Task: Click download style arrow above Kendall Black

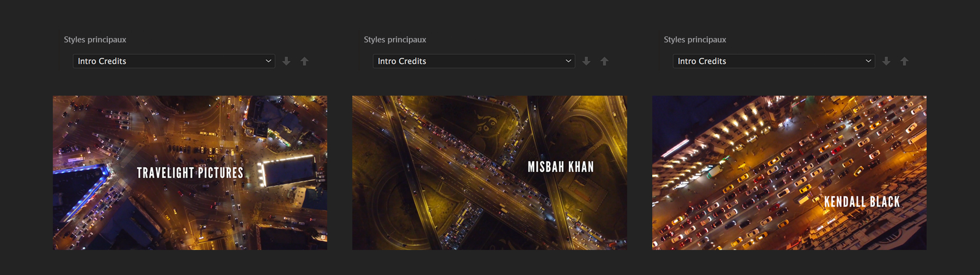Action: click(x=886, y=61)
